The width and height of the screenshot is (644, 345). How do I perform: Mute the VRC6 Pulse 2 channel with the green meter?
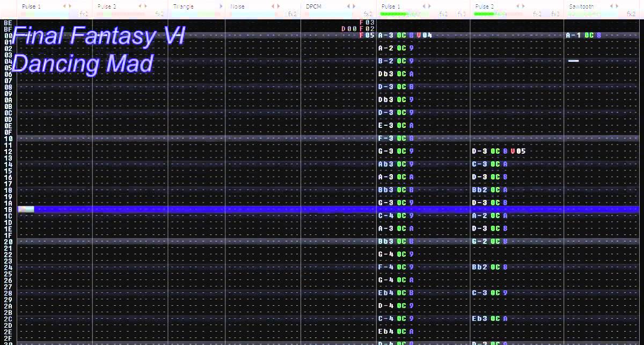pos(484,6)
